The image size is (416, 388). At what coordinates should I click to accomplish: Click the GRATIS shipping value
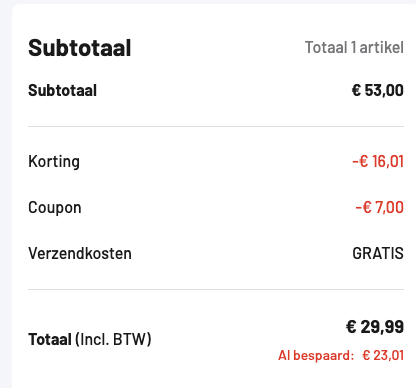378,253
